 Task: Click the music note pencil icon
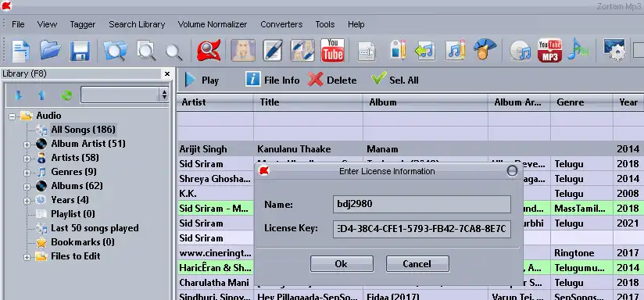click(456, 50)
